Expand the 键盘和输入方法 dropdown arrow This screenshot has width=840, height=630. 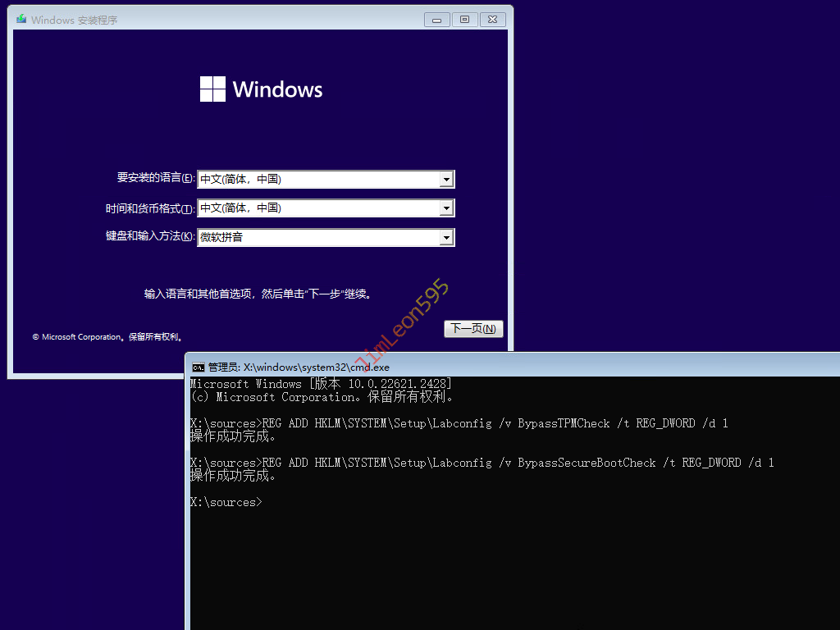point(446,238)
